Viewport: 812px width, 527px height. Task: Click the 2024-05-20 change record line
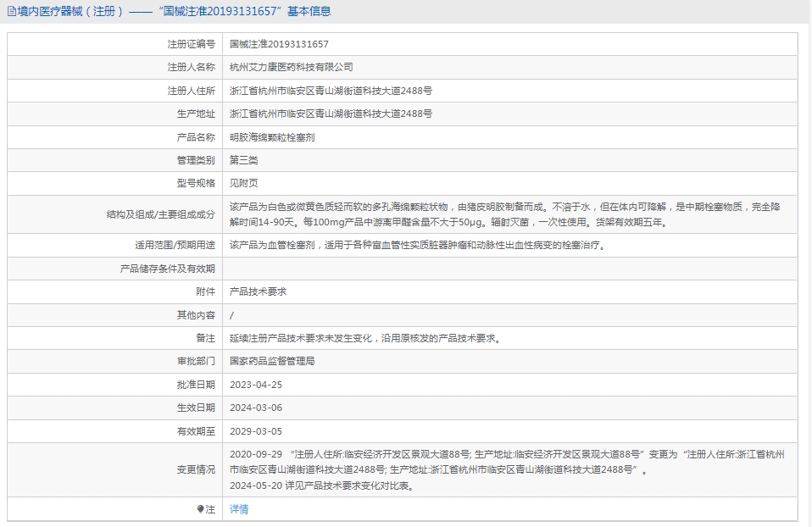[322, 485]
